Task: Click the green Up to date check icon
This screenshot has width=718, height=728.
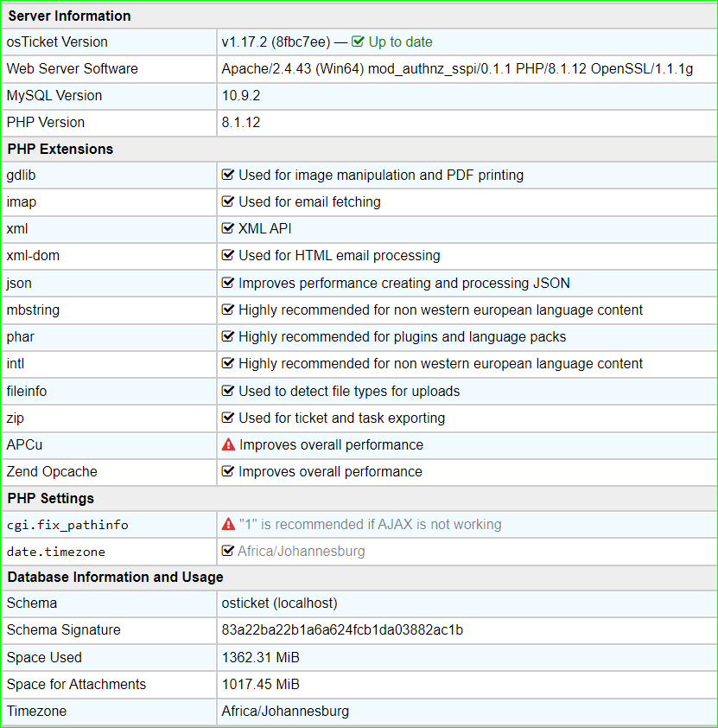Action: coord(358,42)
